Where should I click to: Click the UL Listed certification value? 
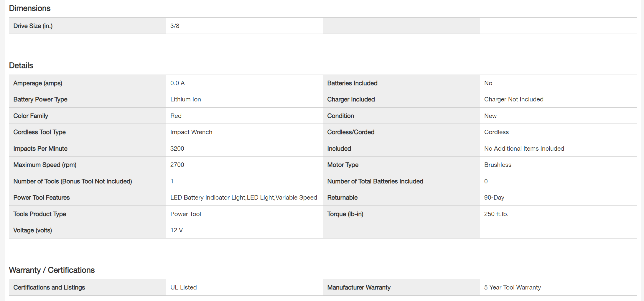(x=183, y=287)
